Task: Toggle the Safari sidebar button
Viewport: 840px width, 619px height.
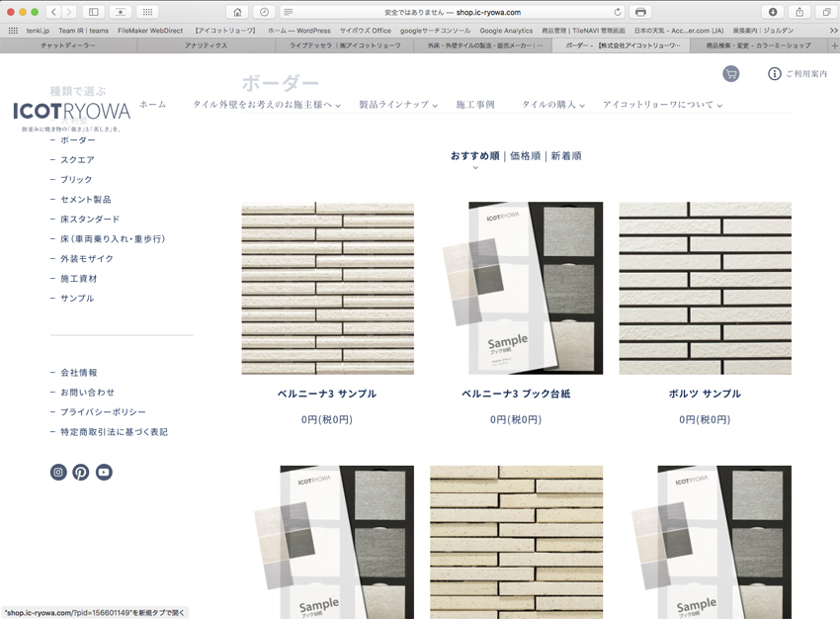Action: [x=93, y=12]
